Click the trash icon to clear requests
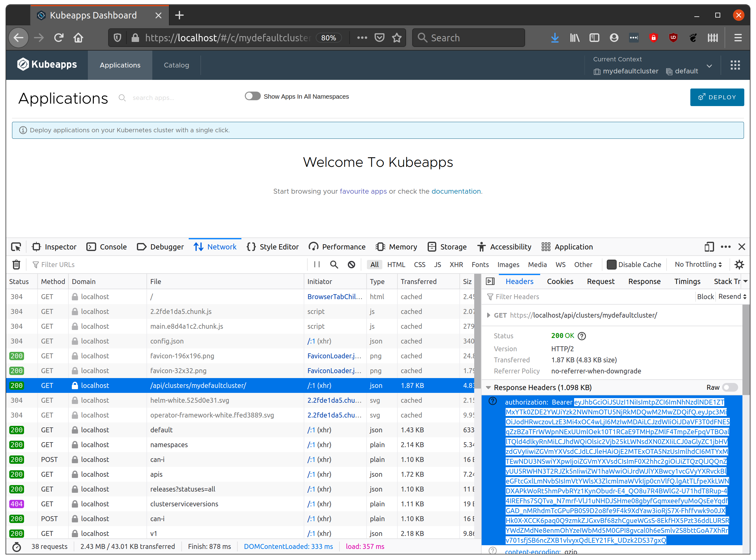Image resolution: width=756 pixels, height=560 pixels. click(16, 264)
